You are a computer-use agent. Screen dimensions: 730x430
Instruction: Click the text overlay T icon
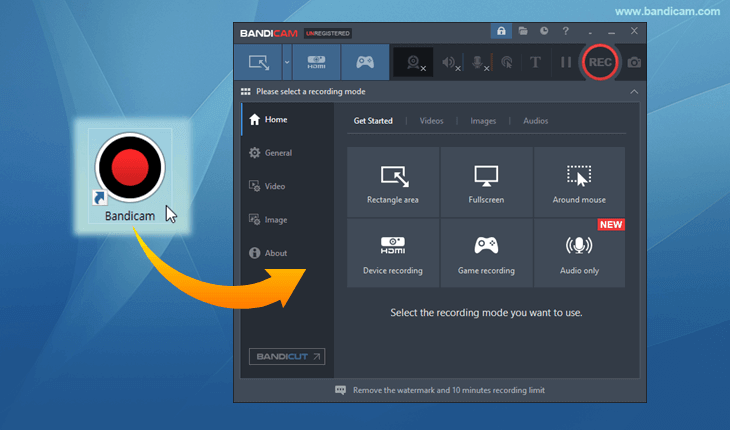pyautogui.click(x=535, y=62)
